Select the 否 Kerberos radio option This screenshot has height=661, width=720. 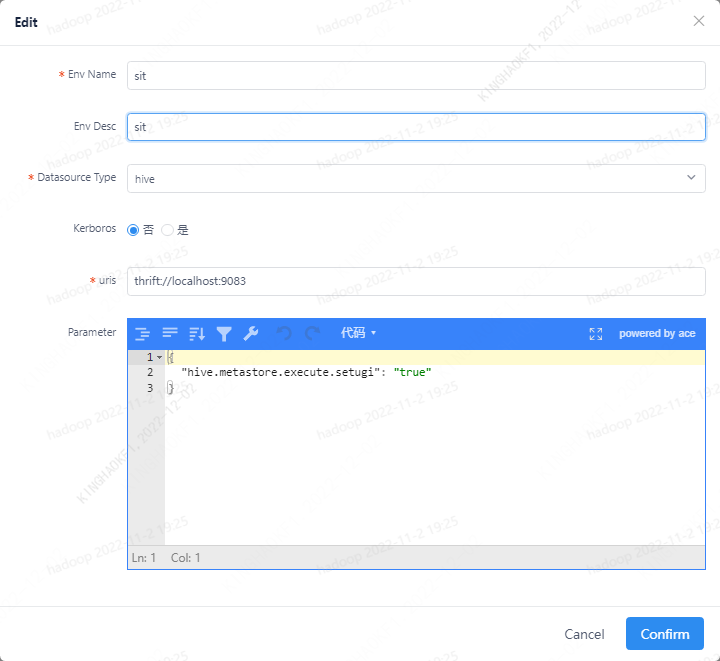[x=133, y=230]
